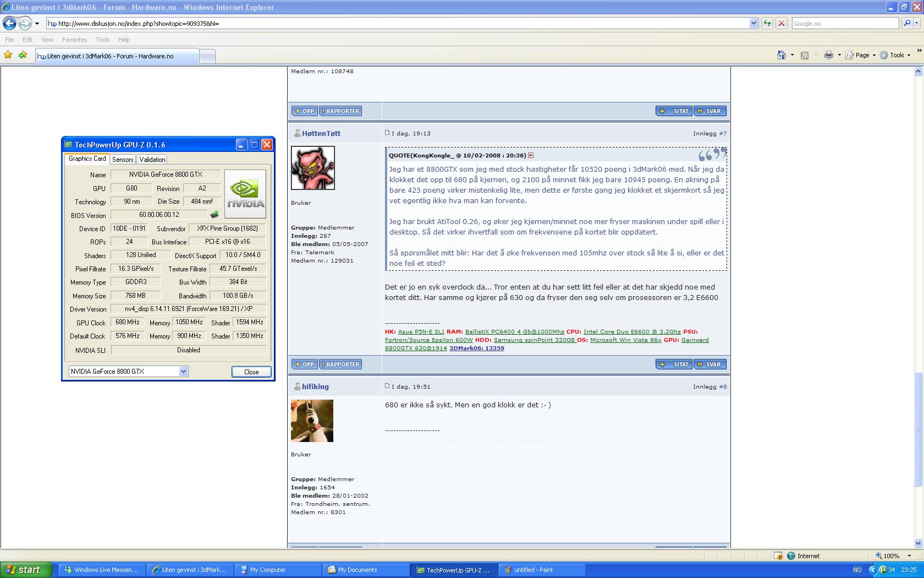Image resolution: width=924 pixels, height=578 pixels.
Task: Click SVAR button on HøttenTøtt's post
Action: pos(710,364)
